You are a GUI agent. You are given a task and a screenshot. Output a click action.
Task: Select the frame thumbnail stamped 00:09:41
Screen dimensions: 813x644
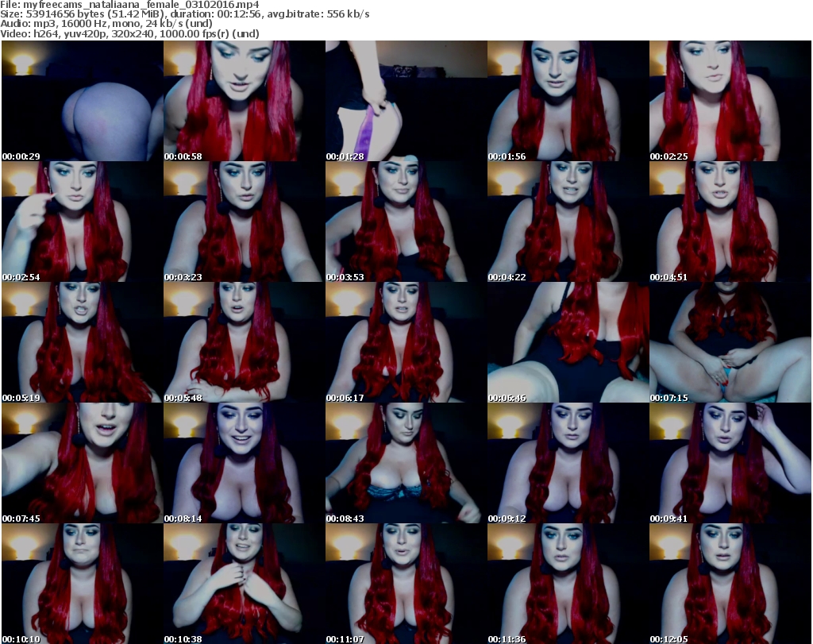click(730, 463)
